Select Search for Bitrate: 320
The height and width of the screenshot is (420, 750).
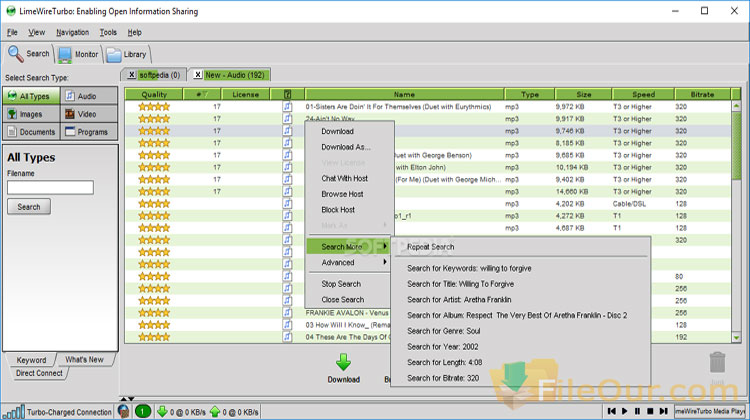443,378
